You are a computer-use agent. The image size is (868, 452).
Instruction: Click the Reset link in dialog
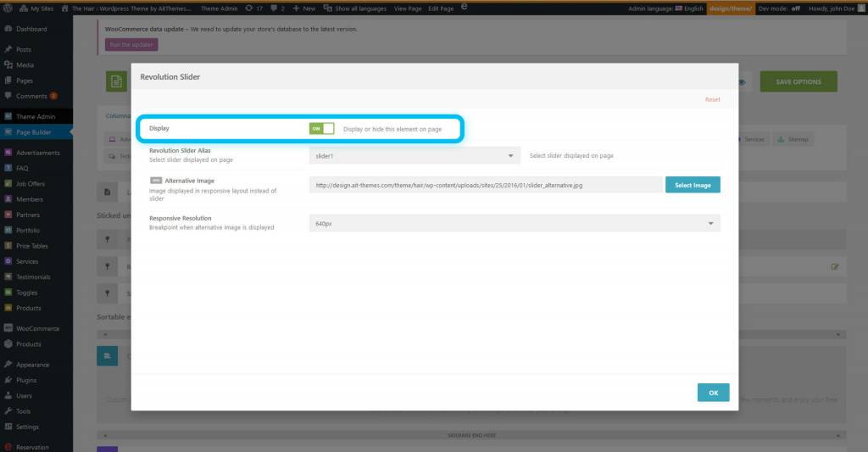coord(712,100)
